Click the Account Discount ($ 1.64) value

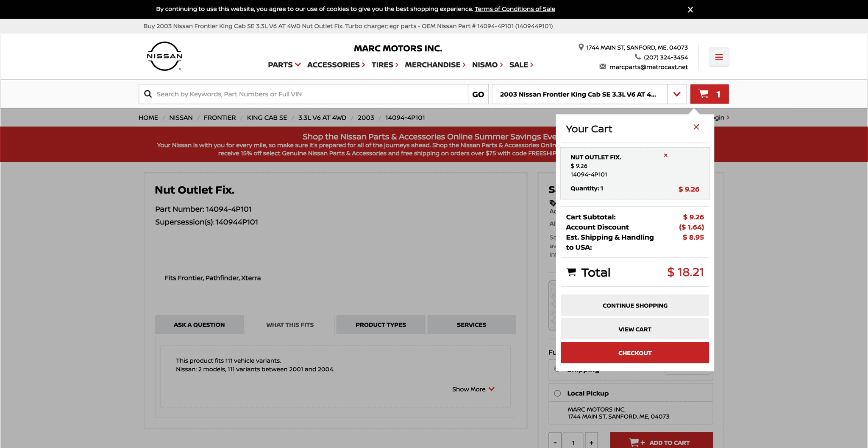coord(691,227)
